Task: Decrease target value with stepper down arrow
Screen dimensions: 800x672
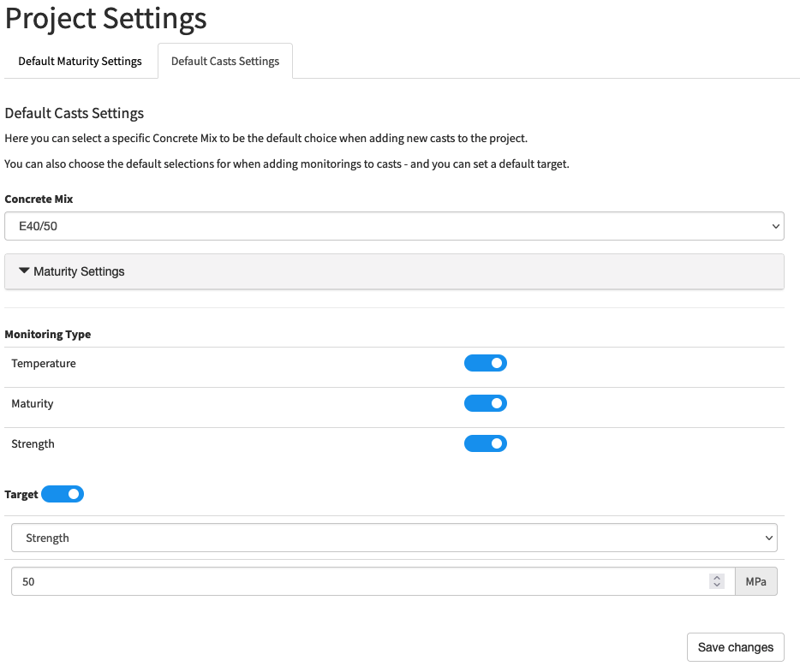Action: click(716, 585)
